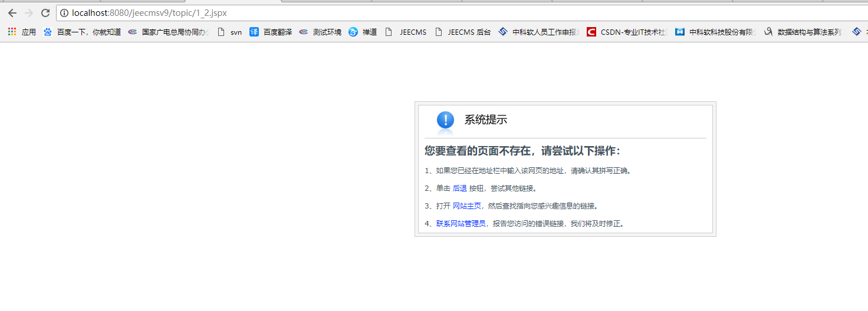Open the 百度翻译 bookmark
This screenshot has height=311, width=868.
coord(270,32)
